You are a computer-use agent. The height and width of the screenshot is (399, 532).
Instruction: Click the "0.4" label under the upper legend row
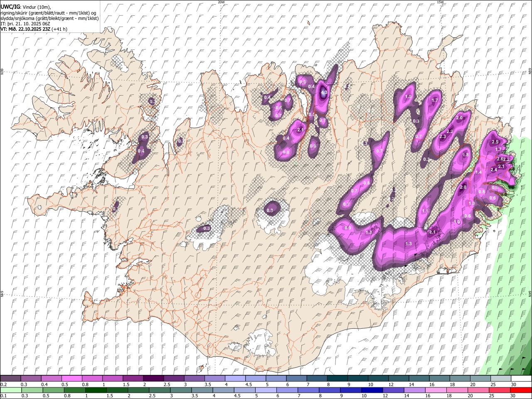pyautogui.click(x=44, y=384)
